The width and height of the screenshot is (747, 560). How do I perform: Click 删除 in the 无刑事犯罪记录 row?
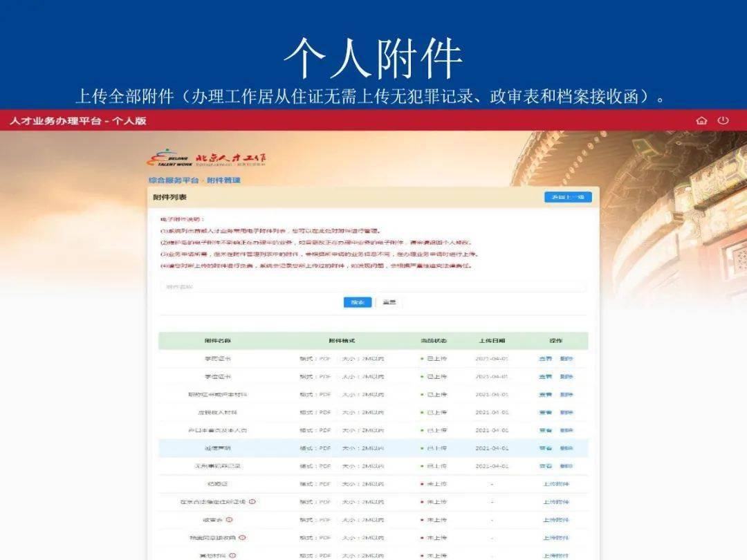pos(566,466)
